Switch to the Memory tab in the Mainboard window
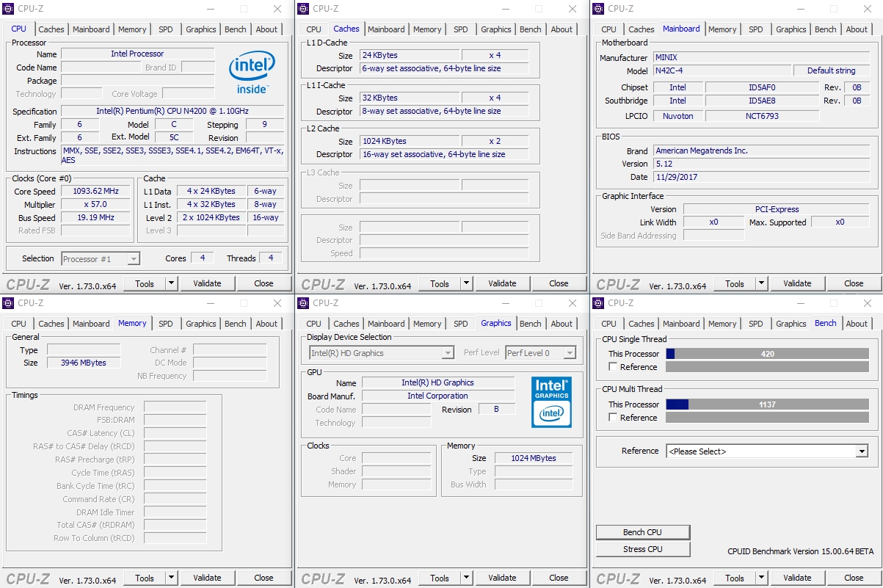883x588 pixels. (722, 29)
